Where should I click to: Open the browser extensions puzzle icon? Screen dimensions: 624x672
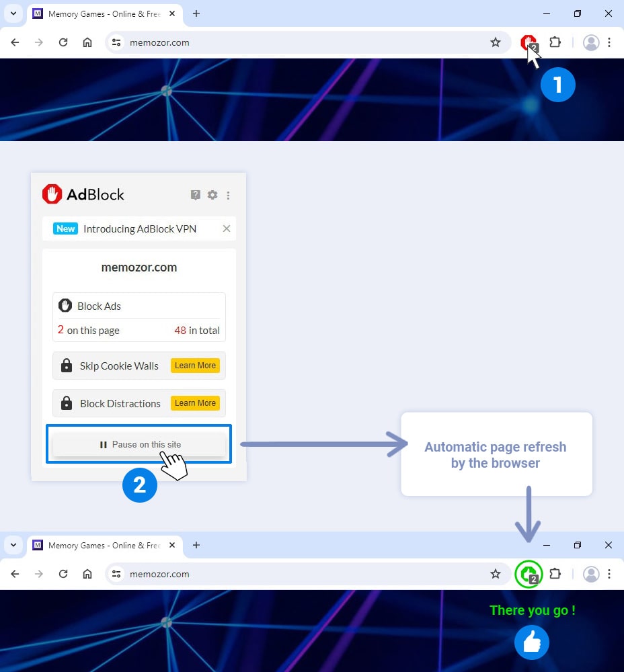pyautogui.click(x=555, y=42)
